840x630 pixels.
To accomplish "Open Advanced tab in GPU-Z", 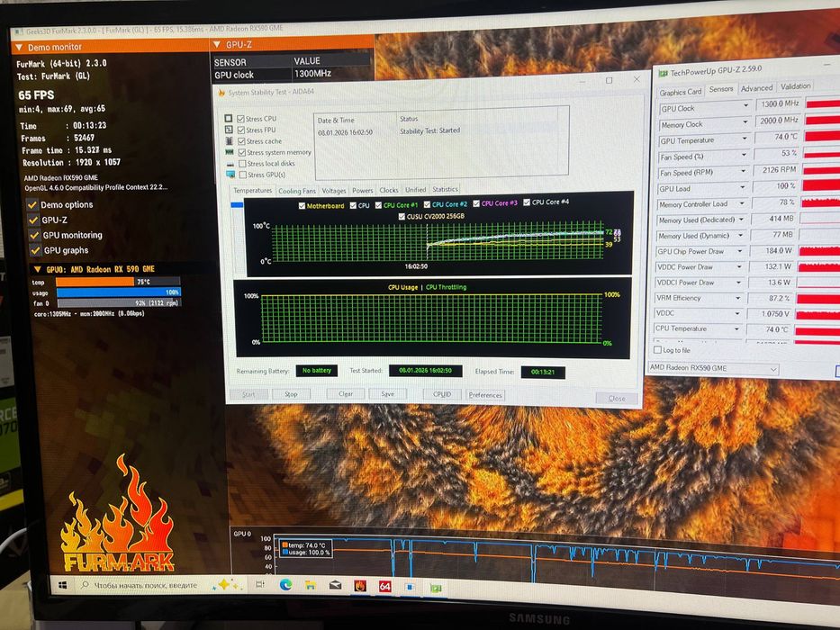I will (756, 88).
